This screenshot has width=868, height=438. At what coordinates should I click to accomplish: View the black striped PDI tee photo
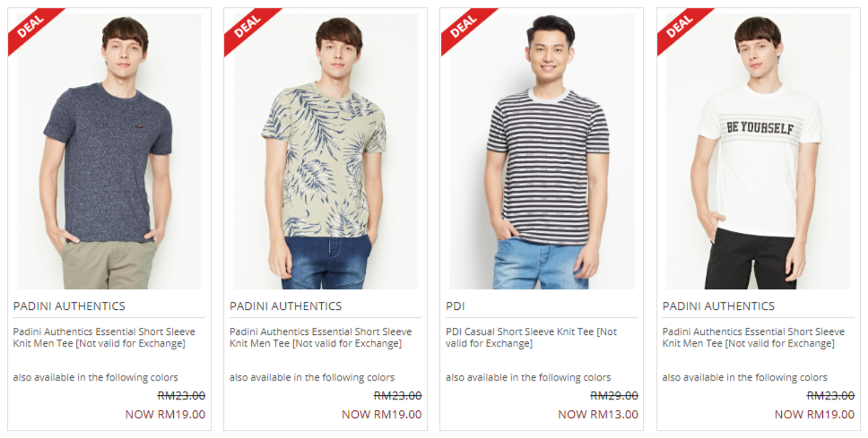pyautogui.click(x=542, y=151)
